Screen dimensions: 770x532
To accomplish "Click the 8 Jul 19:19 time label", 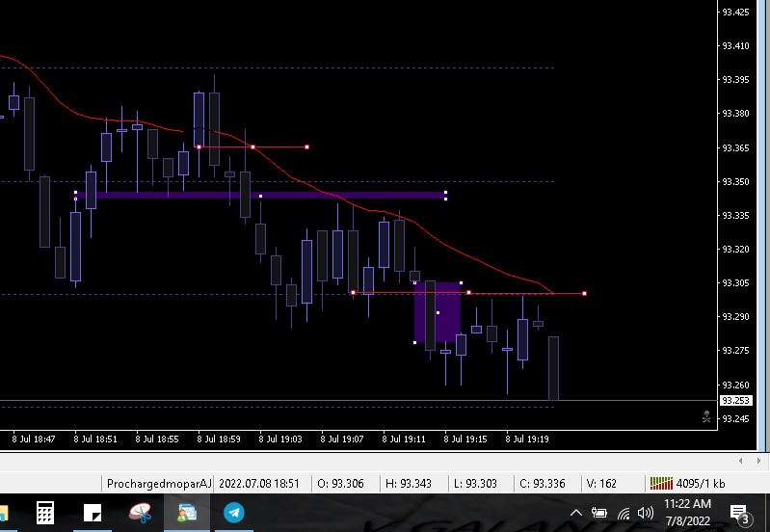I will [x=527, y=439].
